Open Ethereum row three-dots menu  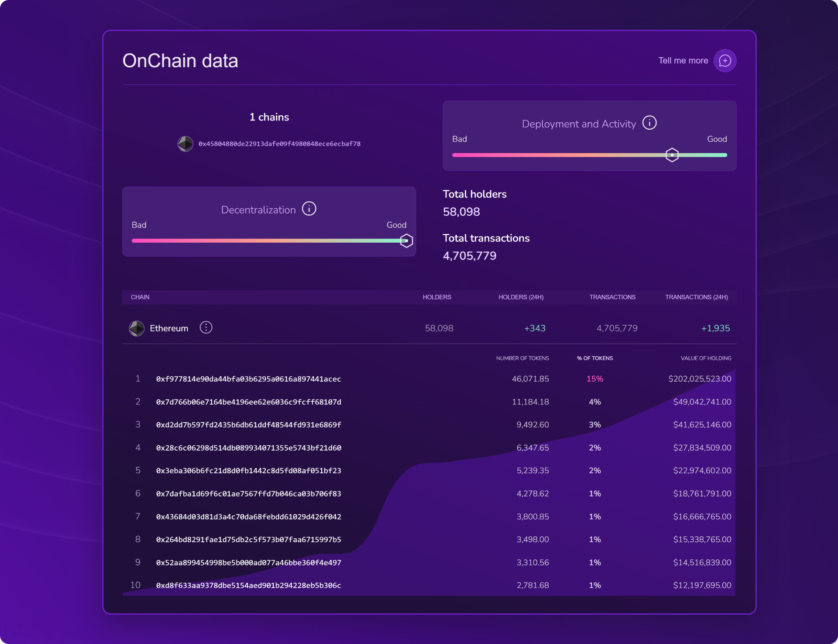(x=206, y=327)
